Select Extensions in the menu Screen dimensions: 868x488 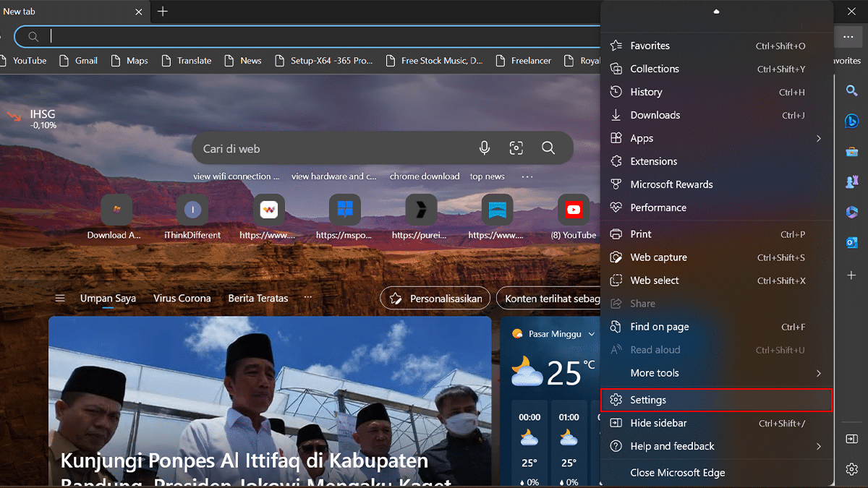653,161
